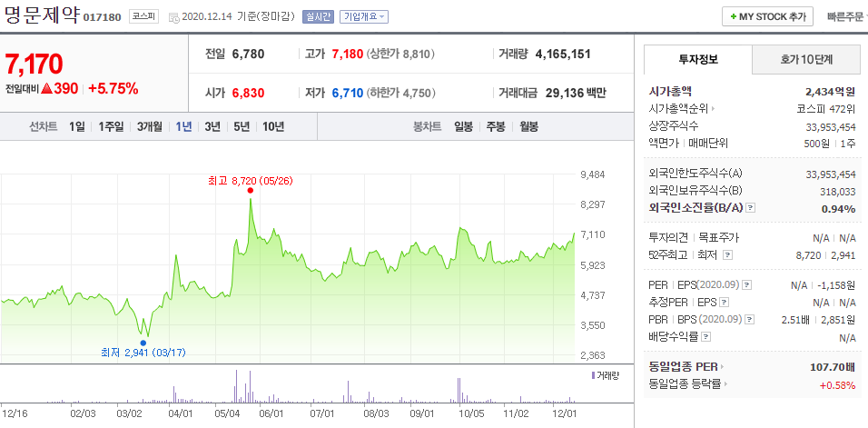Image resolution: width=868 pixels, height=428 pixels.
Task: Click the help icon next to PBR BPS (2020.09)
Action: [750, 320]
